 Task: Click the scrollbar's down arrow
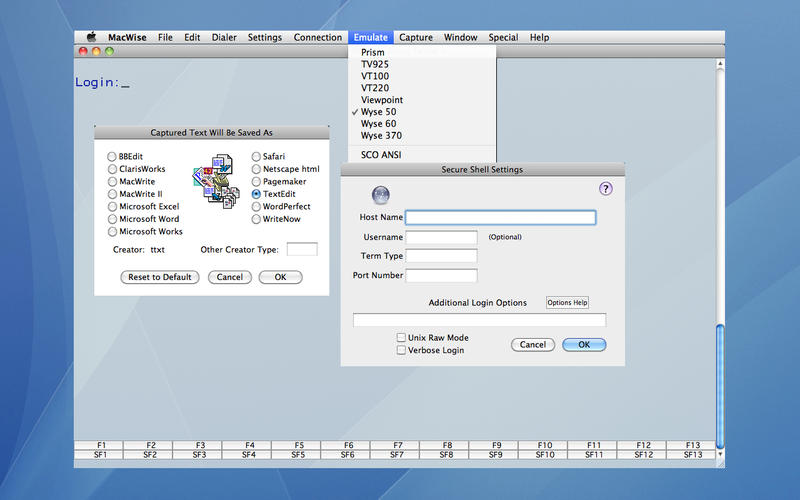pos(720,454)
